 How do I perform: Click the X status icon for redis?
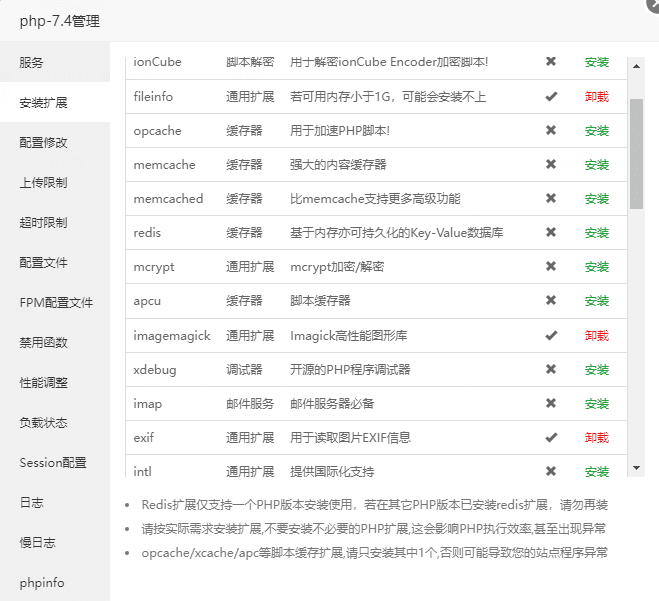(550, 233)
